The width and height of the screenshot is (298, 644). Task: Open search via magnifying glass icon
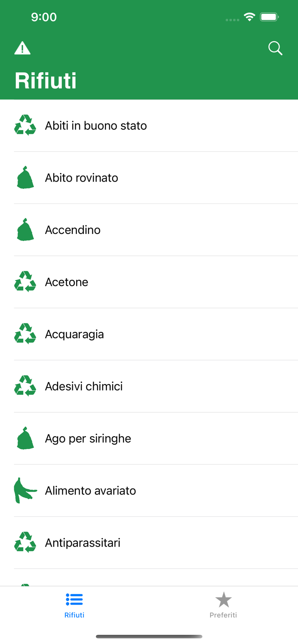coord(275,48)
